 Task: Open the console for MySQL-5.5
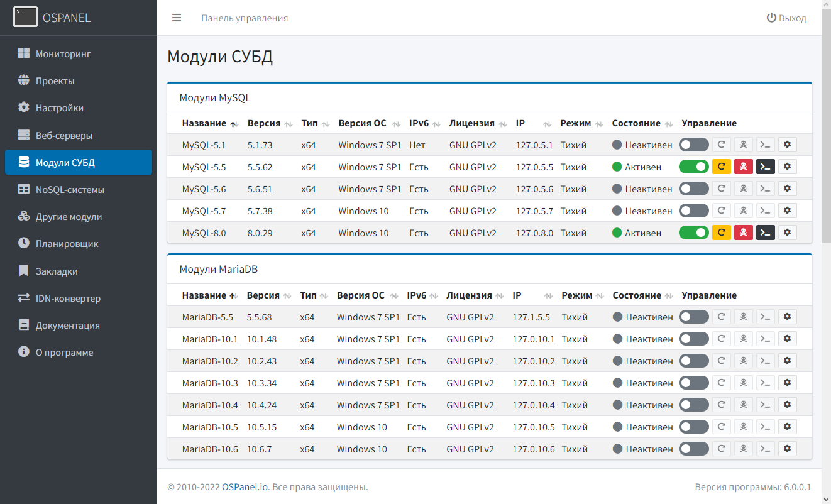[x=765, y=167]
